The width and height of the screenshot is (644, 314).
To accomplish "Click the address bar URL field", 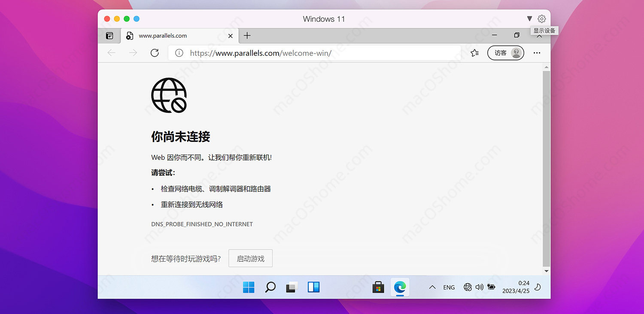I will coord(301,53).
